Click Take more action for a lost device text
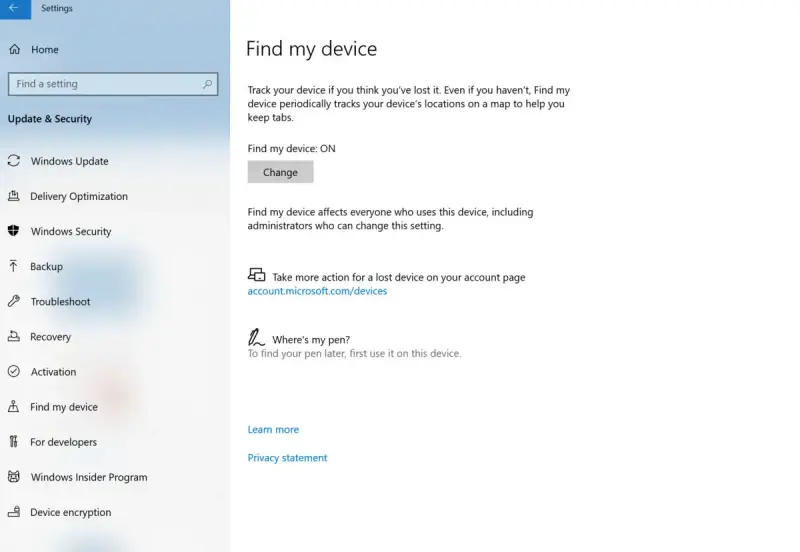Screen dimensions: 800x552 399,278
